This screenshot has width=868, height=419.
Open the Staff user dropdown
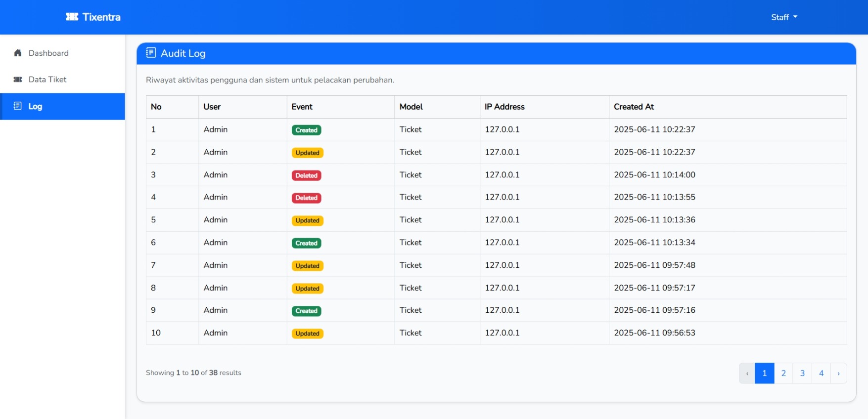[784, 17]
